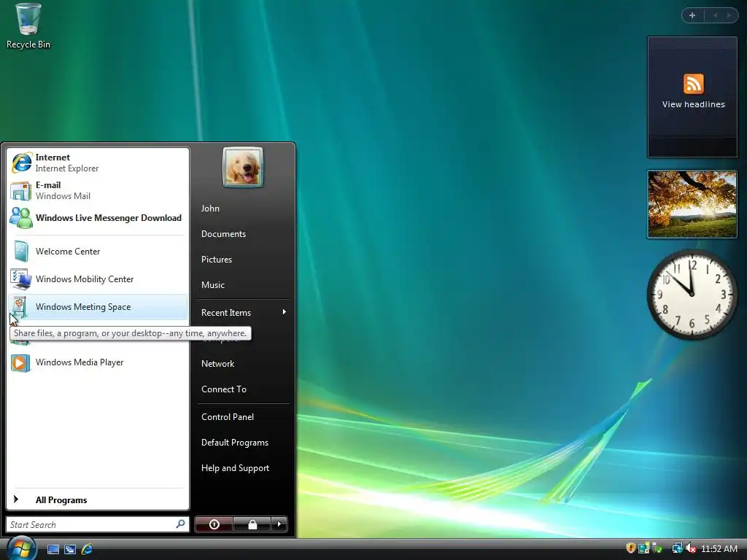Screen dimensions: 747x560
Task: Open Control Panel
Action: point(228,417)
